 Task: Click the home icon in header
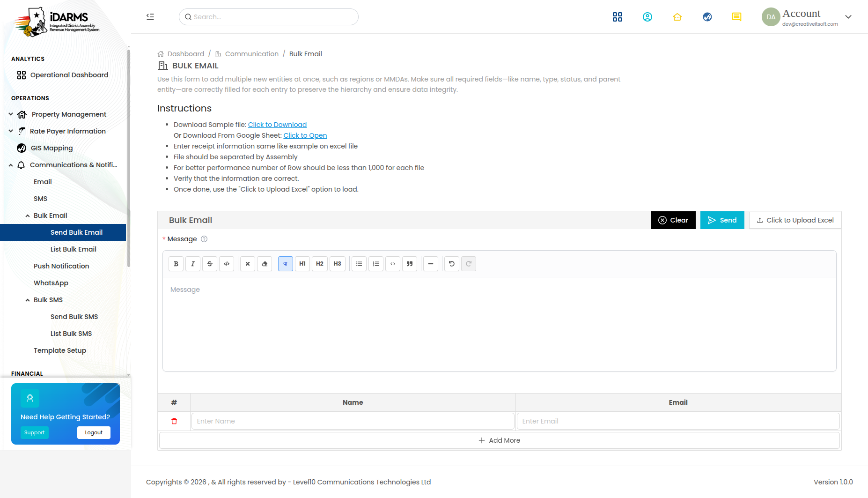[x=677, y=17]
